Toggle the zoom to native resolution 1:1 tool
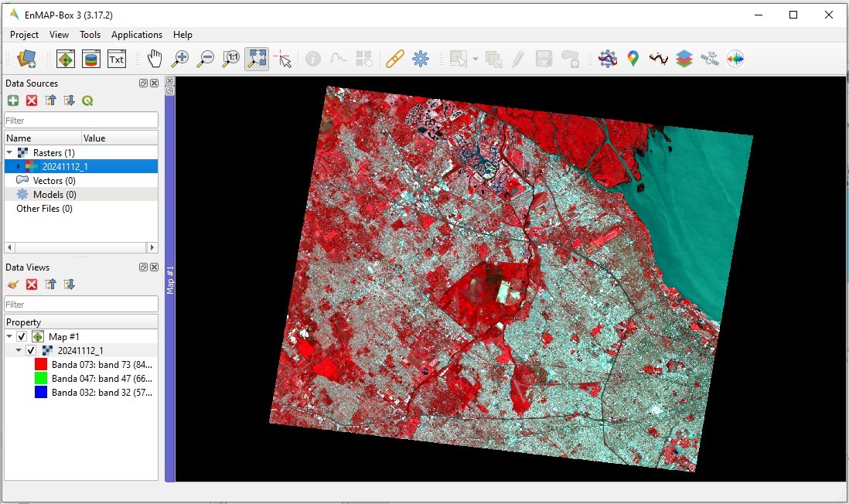Screen dimensions: 849x504 point(230,59)
